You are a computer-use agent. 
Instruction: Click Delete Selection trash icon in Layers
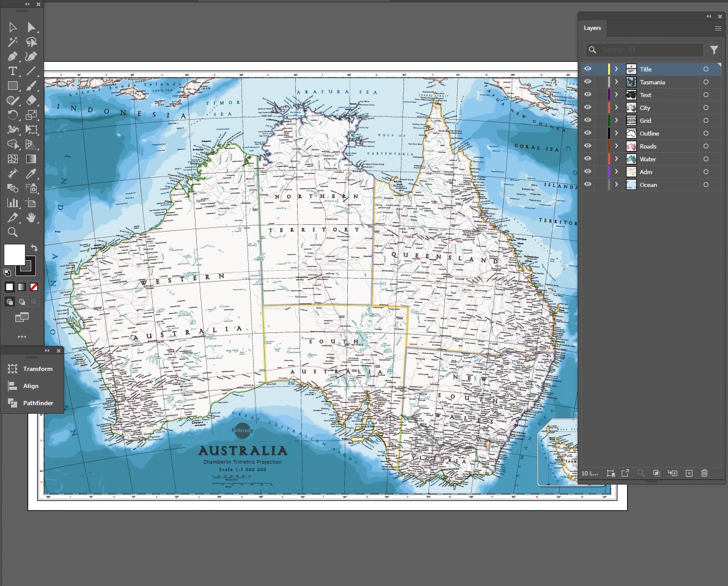[x=704, y=473]
